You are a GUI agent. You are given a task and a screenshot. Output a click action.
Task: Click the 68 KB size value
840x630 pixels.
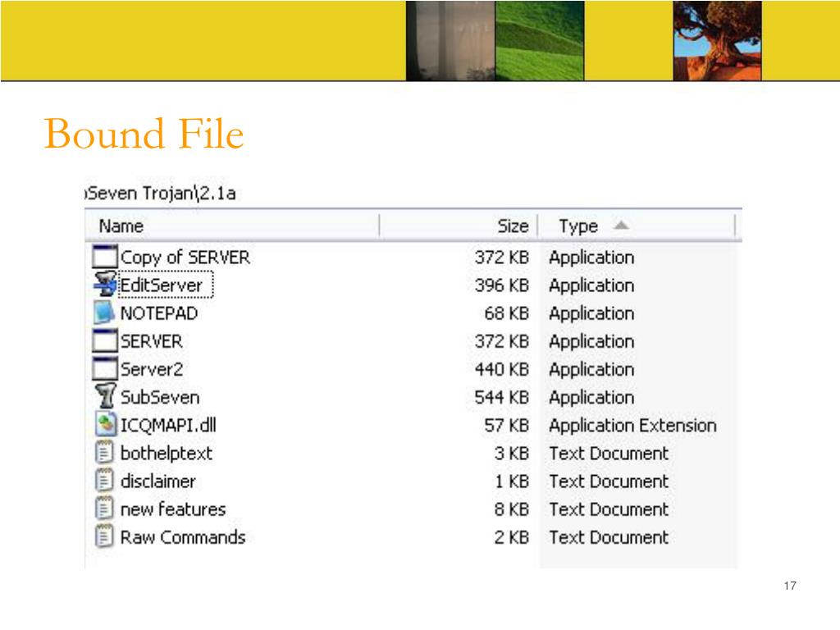506,313
